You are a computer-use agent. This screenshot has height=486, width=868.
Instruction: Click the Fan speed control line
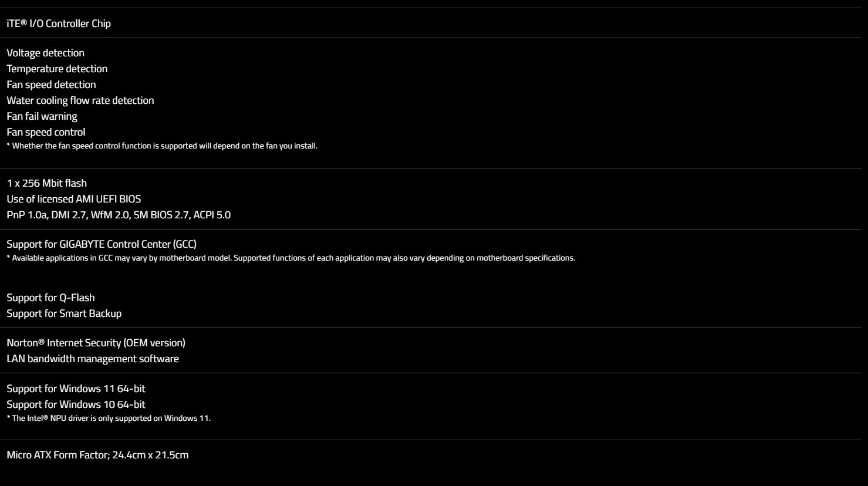point(46,132)
